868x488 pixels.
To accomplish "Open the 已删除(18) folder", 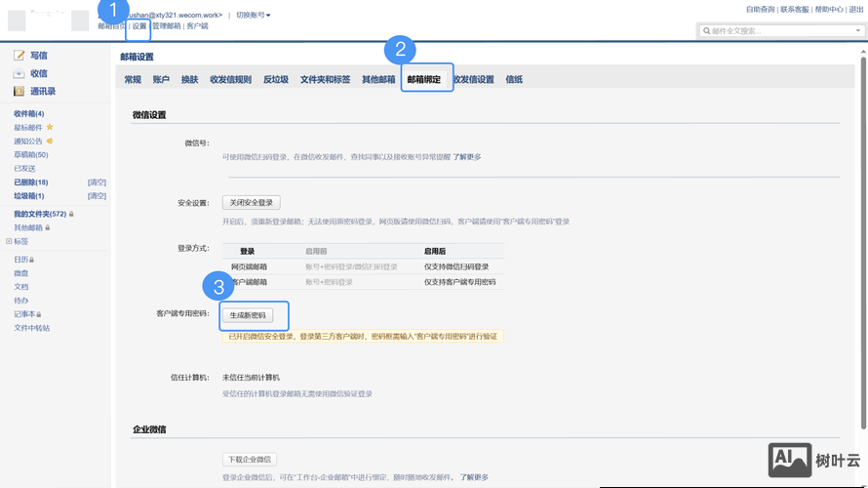I will point(31,183).
